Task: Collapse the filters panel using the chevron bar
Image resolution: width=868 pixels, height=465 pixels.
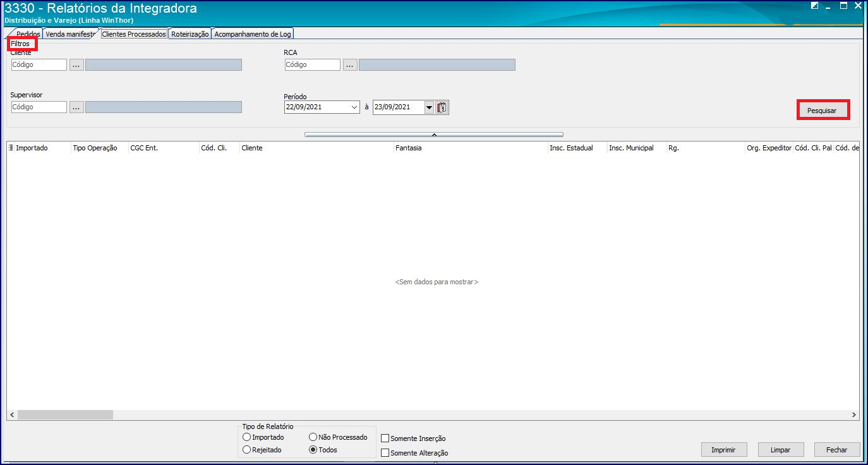Action: point(434,135)
